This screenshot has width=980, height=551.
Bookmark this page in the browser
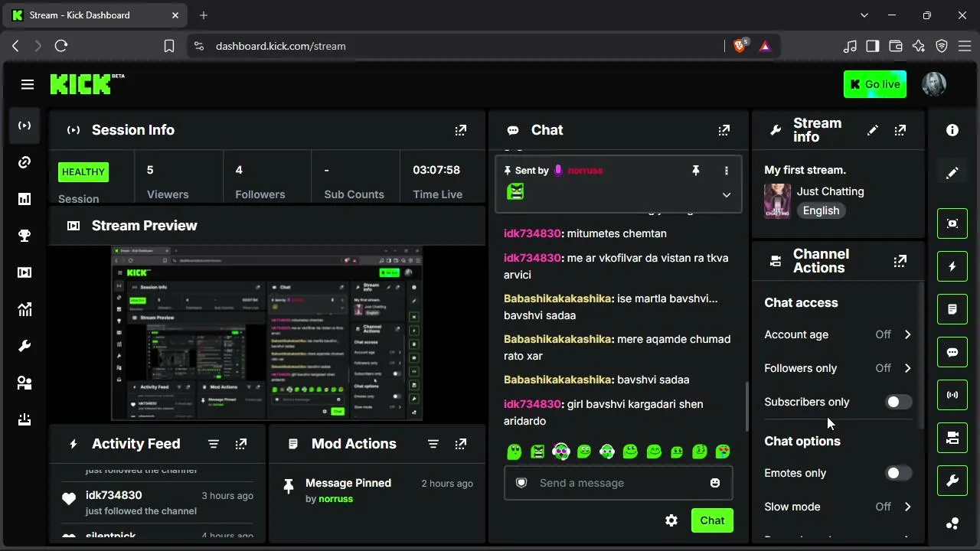(x=169, y=46)
